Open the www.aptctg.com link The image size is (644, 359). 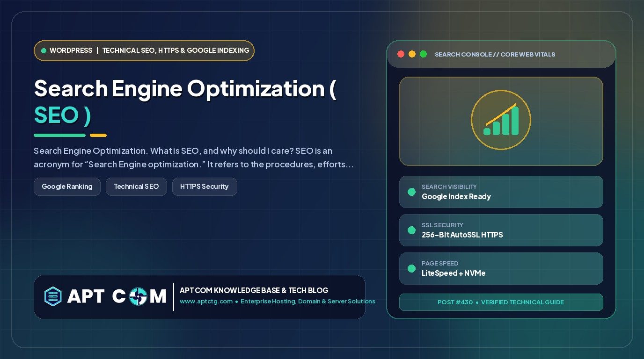click(x=206, y=302)
